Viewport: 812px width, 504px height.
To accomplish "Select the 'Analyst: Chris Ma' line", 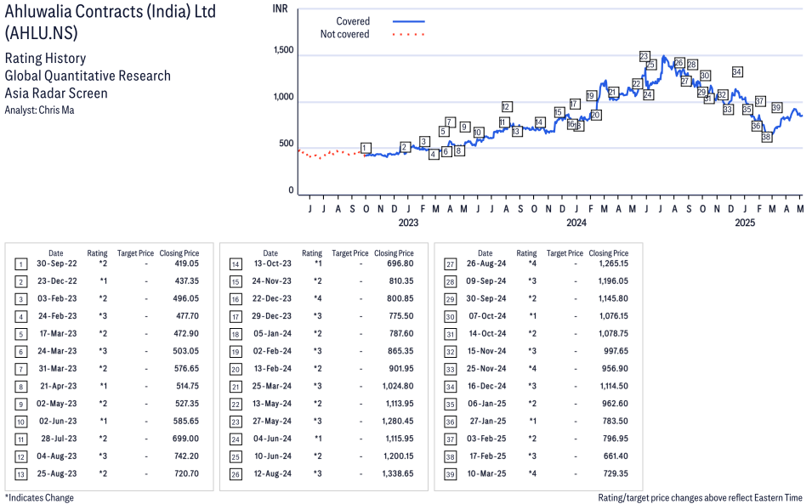I will [x=39, y=110].
